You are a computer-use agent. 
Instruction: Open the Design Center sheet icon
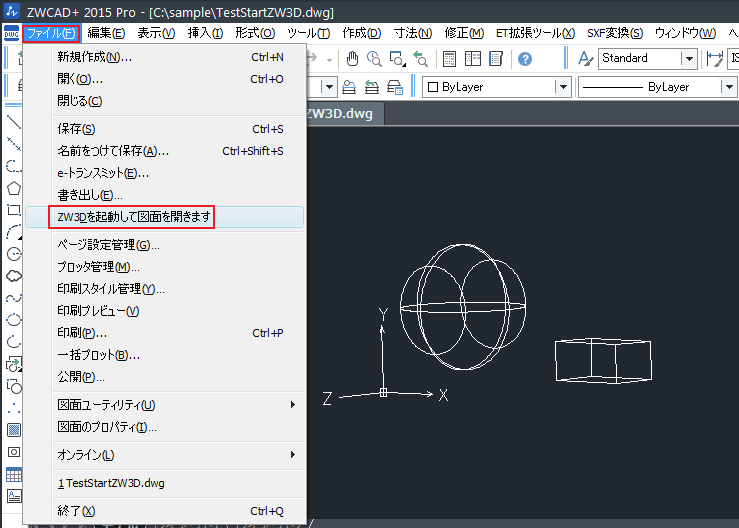tap(496, 59)
